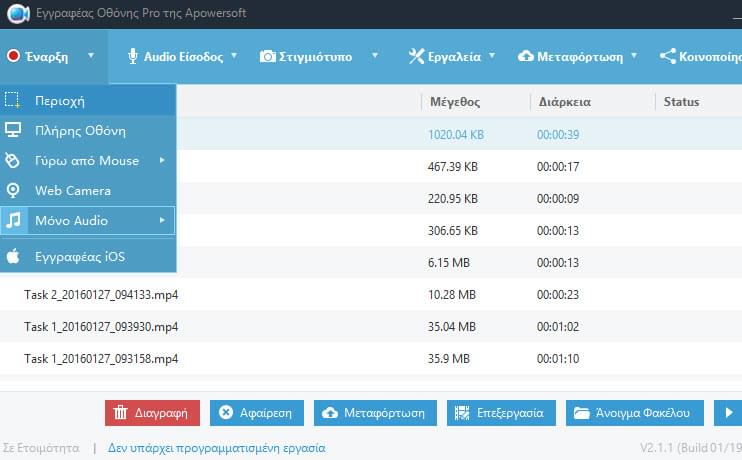Select Web Camera recording option
The image size is (742, 460).
tap(88, 190)
